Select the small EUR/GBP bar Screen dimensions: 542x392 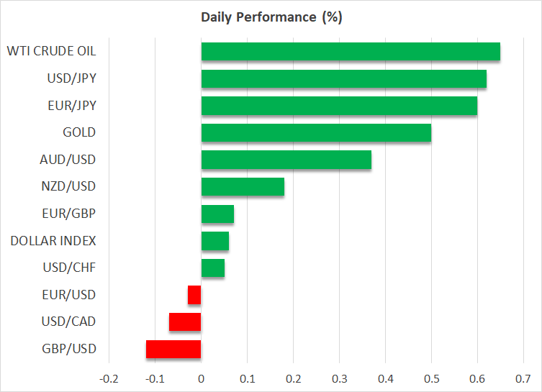coord(217,214)
